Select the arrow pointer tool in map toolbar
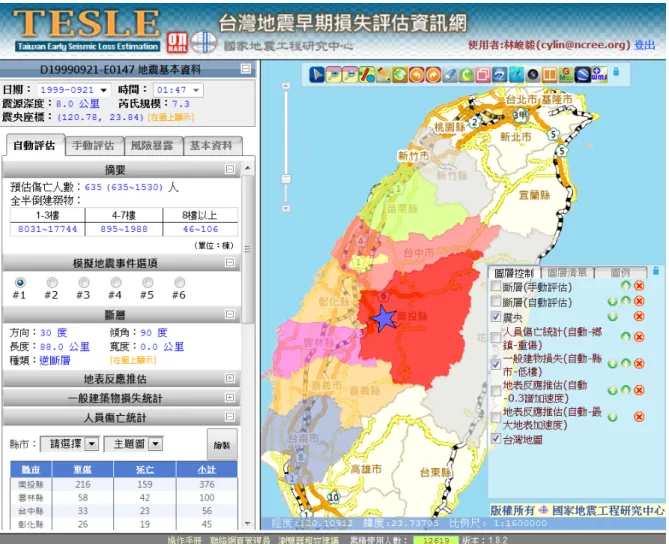The height and width of the screenshot is (544, 669). pyautogui.click(x=317, y=75)
